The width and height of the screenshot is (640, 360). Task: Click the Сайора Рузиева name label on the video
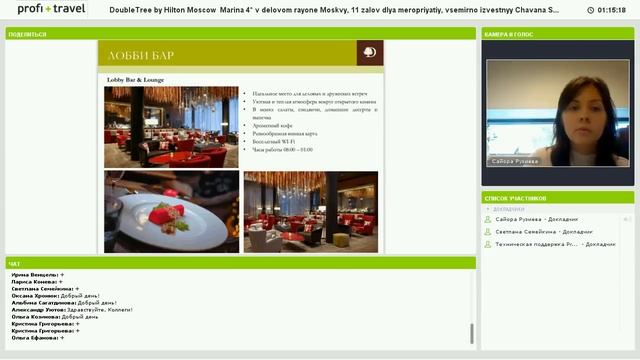click(514, 162)
